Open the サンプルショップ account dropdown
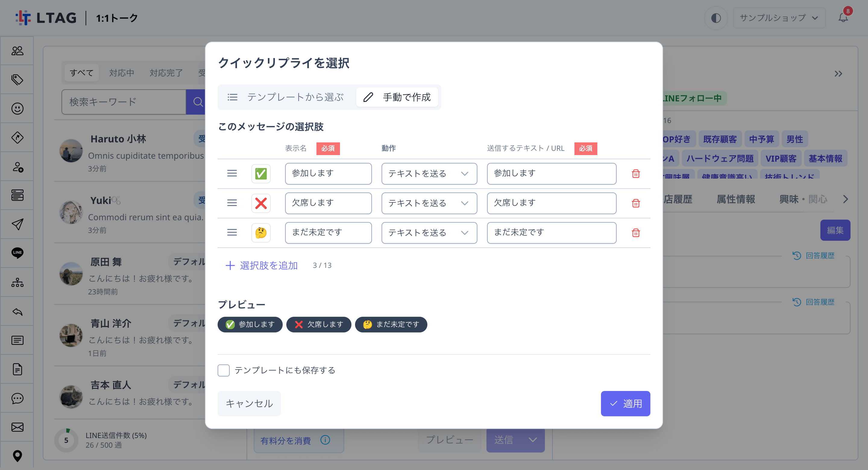Viewport: 868px width, 470px height. pyautogui.click(x=779, y=18)
